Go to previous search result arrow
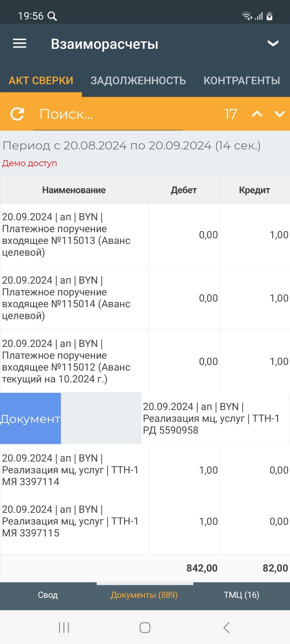Screen dimensions: 290x644 pos(257,114)
